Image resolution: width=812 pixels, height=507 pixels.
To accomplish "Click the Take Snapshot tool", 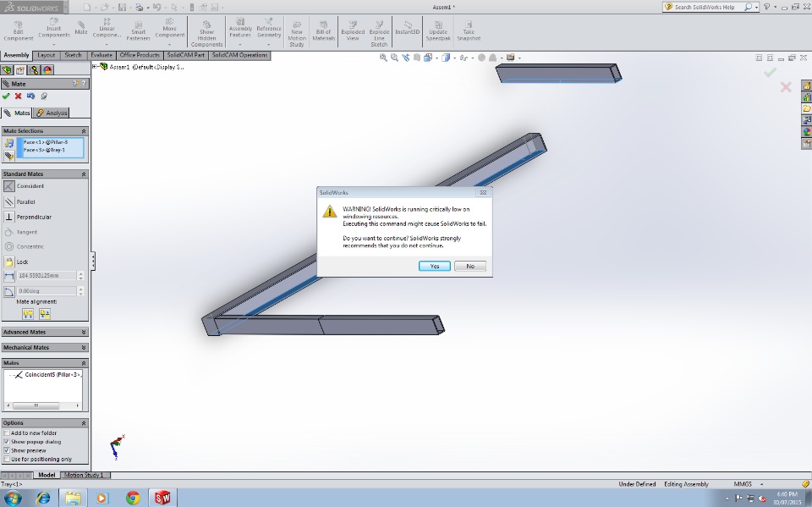I will [x=469, y=31].
